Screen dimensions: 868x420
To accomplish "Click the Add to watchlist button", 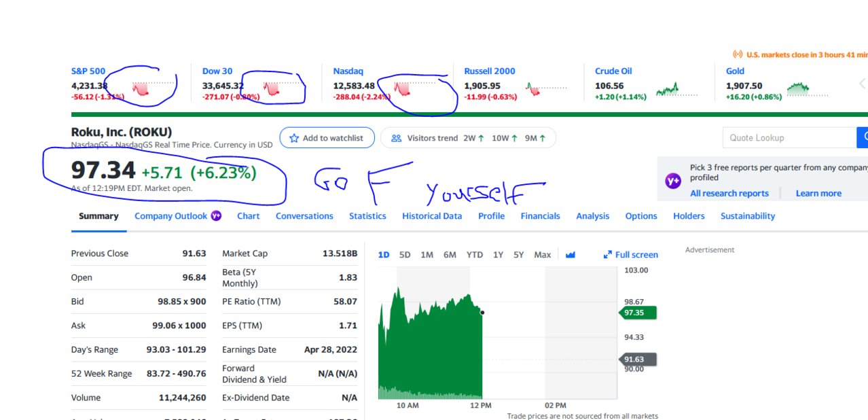I will tap(327, 138).
